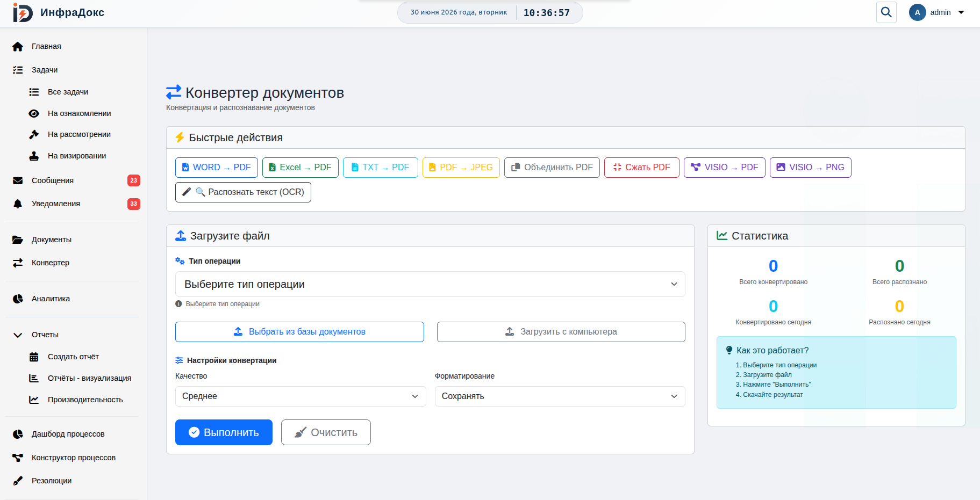The height and width of the screenshot is (500, 980).
Task: Click the bell icon beside Уведомления
Action: click(x=18, y=204)
